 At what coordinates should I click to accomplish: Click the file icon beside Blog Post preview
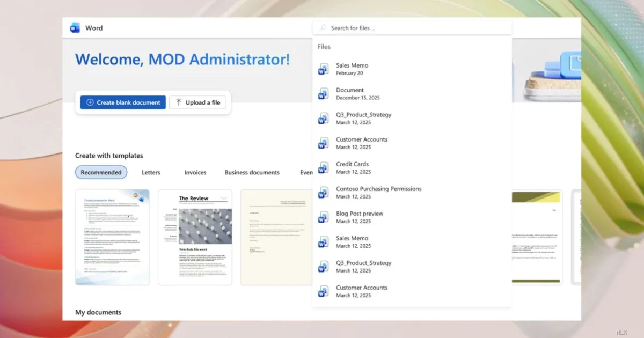point(323,217)
